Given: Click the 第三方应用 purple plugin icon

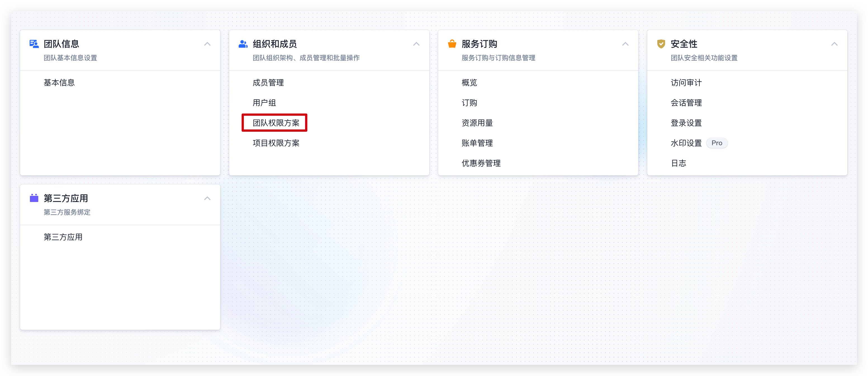Looking at the screenshot, I should 34,198.
